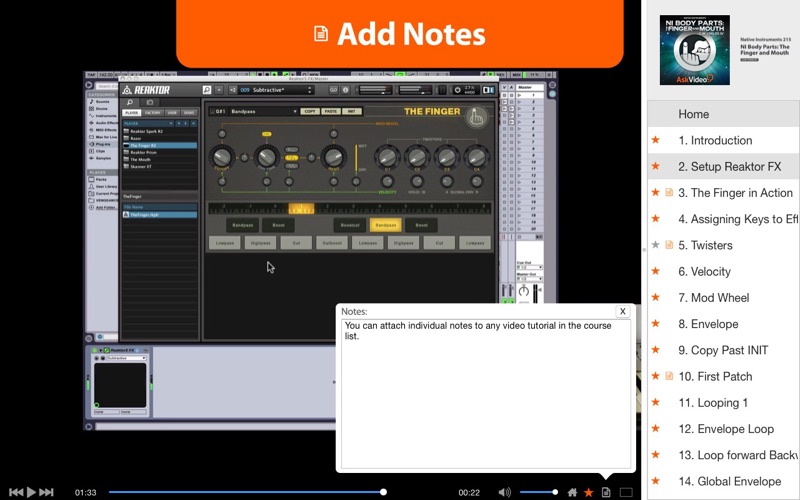Toggle the star beside 6. Velocity
Image resolution: width=800 pixels, height=500 pixels.
656,271
